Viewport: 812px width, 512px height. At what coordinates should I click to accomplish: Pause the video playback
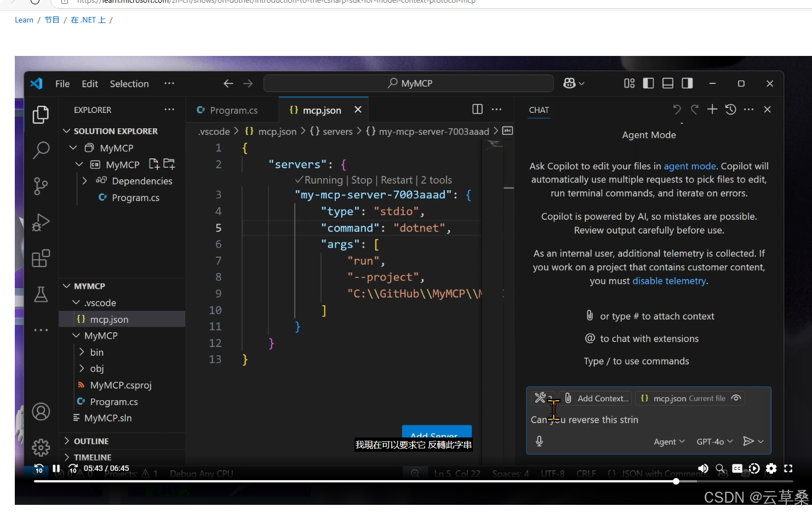tap(56, 468)
